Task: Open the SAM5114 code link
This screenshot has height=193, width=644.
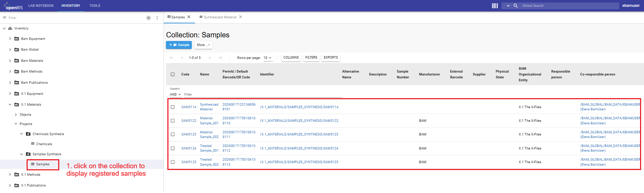Action: tap(189, 107)
